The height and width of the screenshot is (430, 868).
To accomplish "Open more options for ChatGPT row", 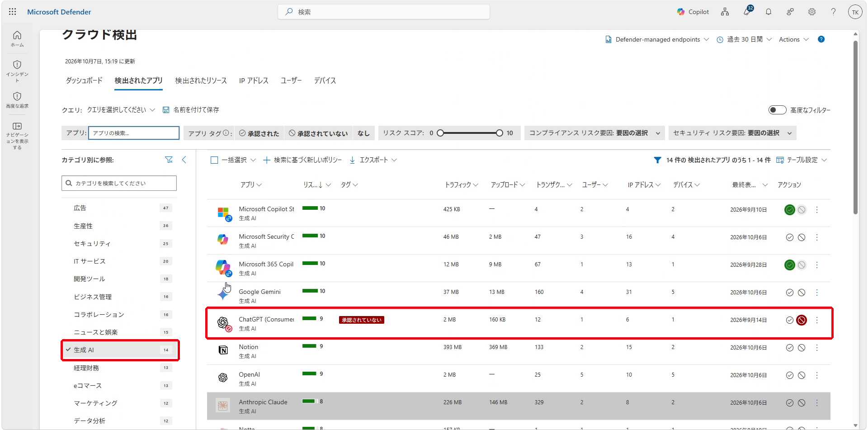I will coord(816,320).
